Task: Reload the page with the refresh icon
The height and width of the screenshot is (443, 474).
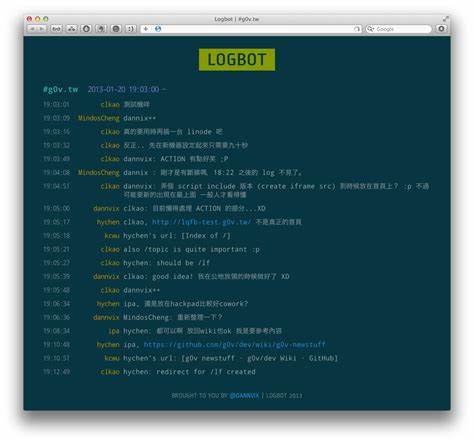Action: [356, 29]
